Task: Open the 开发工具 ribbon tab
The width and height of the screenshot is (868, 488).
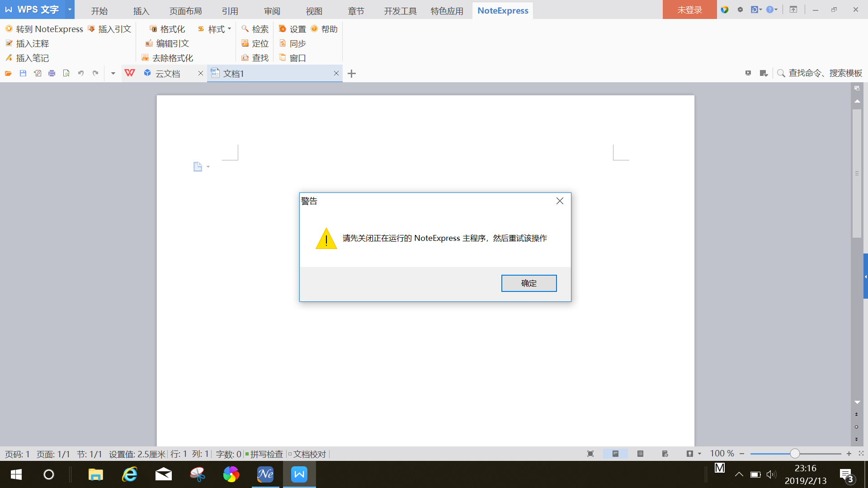Action: click(401, 11)
